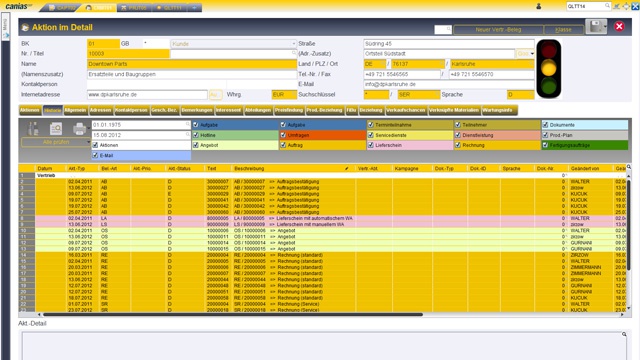
Task: Click the Akt.-Detail text area
Action: (324, 345)
